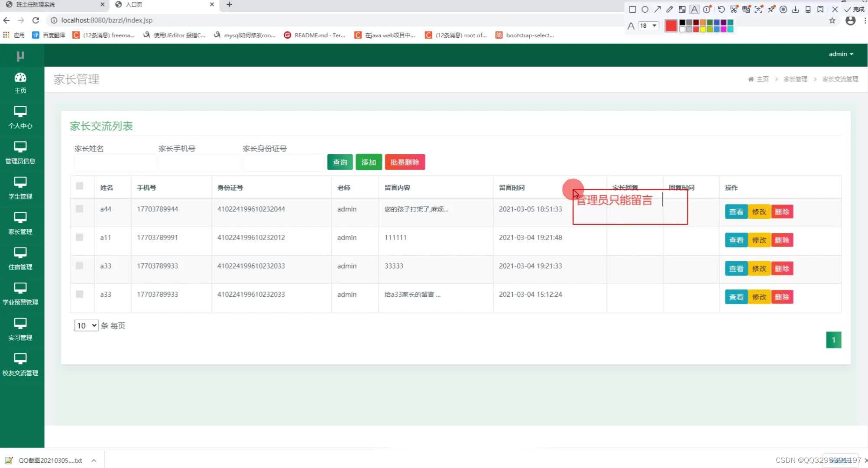The image size is (868, 468).
Task: Tick the select-all checkbox in table header
Action: (80, 186)
